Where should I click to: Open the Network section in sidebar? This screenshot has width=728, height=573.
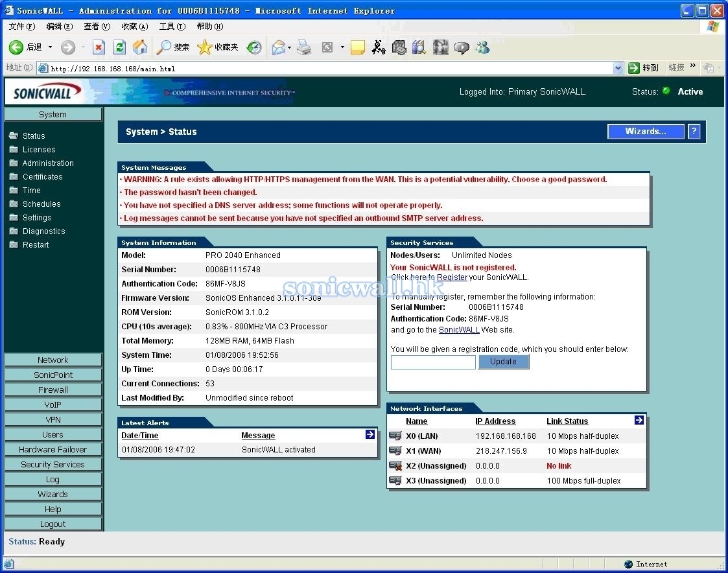coord(53,360)
